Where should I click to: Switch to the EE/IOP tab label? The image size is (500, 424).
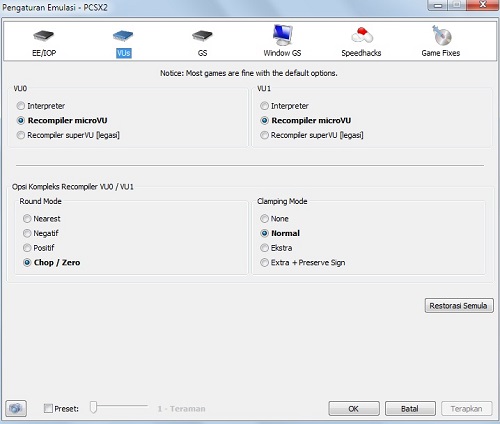coord(44,53)
